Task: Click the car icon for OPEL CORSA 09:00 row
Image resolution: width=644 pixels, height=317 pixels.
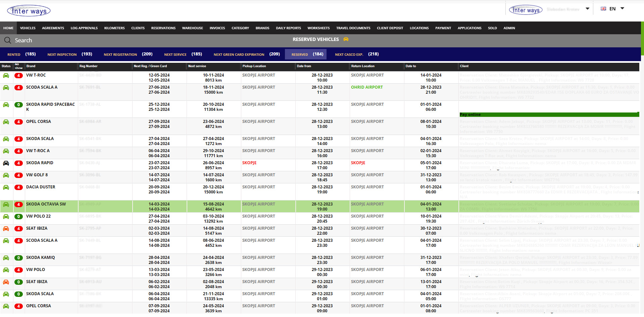Action: 6,306
